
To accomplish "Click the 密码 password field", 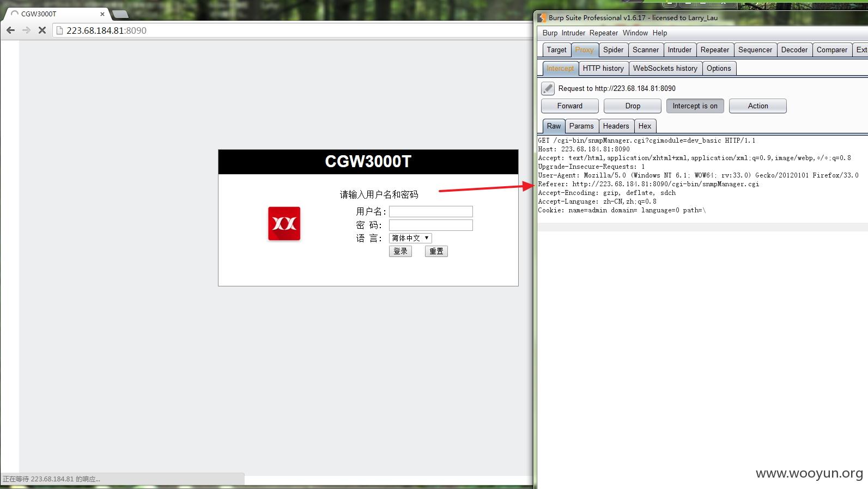I will pos(430,225).
